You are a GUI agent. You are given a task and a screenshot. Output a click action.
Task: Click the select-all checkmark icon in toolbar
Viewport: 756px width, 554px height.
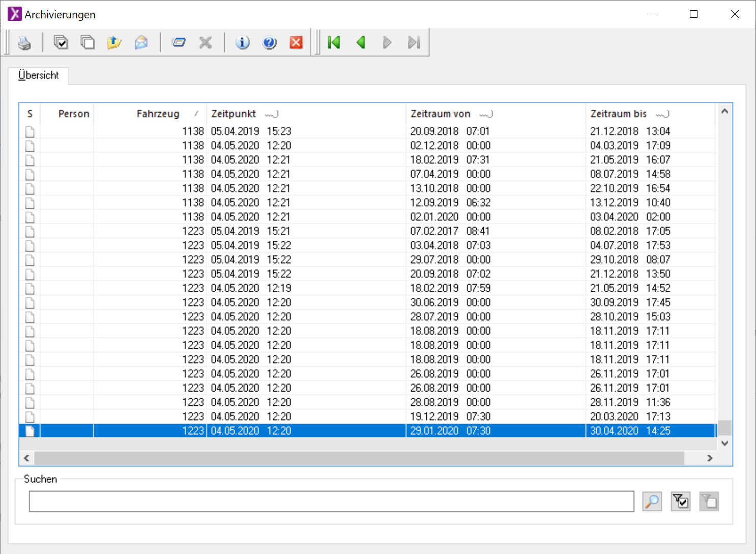(61, 43)
